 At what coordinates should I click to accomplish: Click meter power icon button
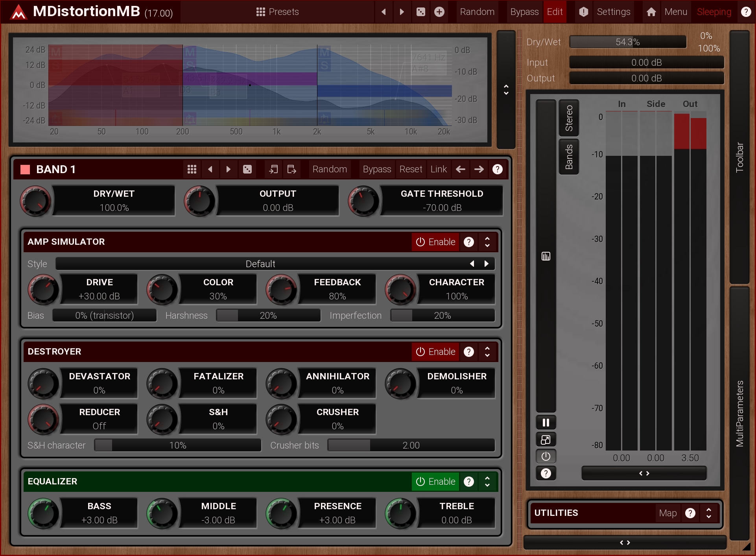click(546, 456)
